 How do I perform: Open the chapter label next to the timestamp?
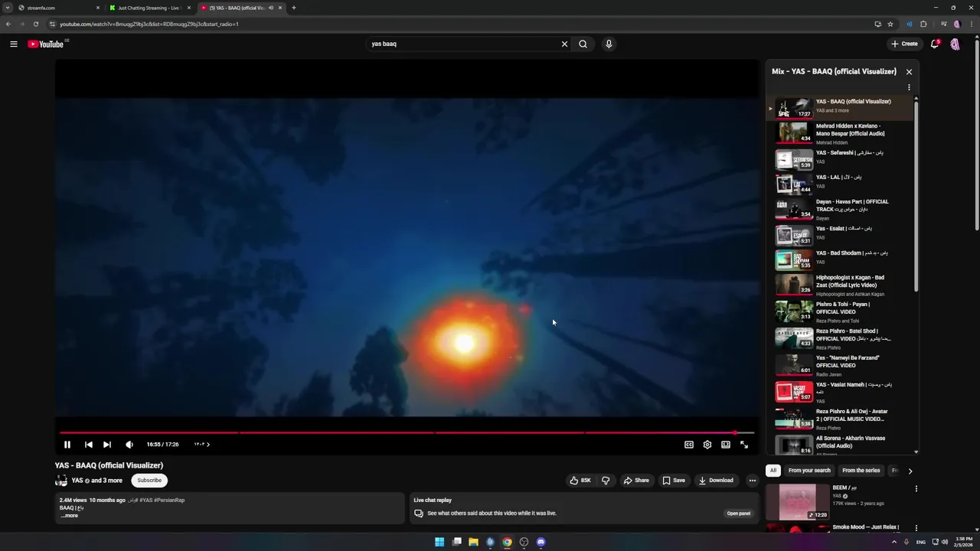pyautogui.click(x=201, y=445)
